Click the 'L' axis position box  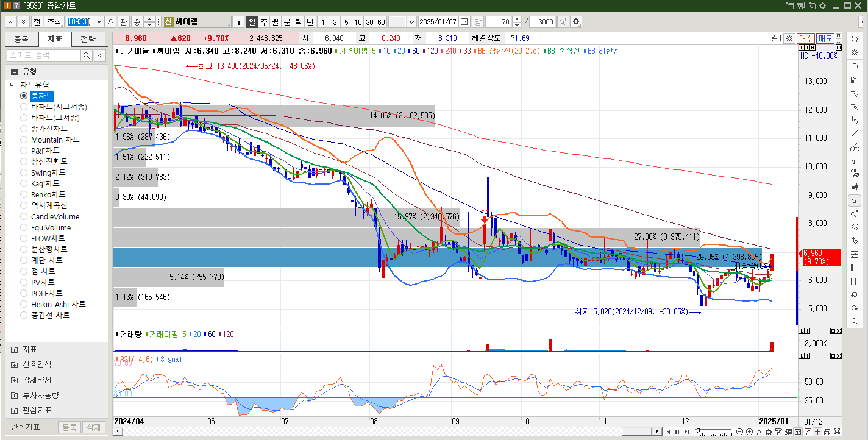[x=802, y=48]
